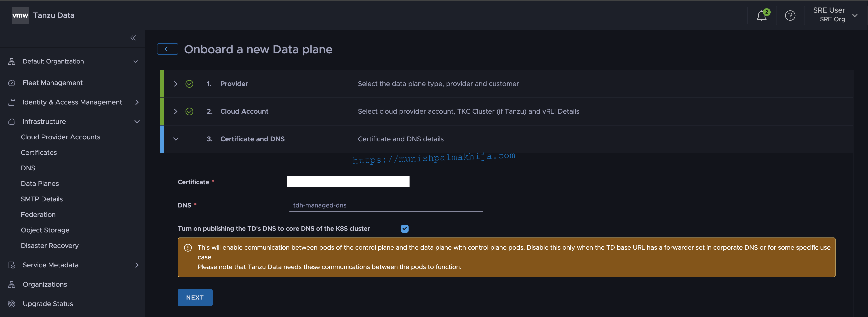Click the Certificate and DNS step title
The width and height of the screenshot is (868, 317).
pos(252,139)
